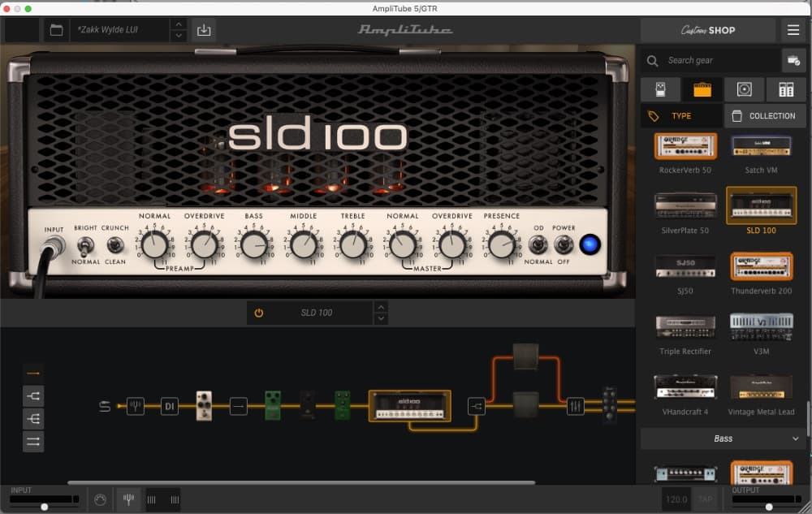Select the empty slot block after cream pedal
812x514 pixels.
238,406
